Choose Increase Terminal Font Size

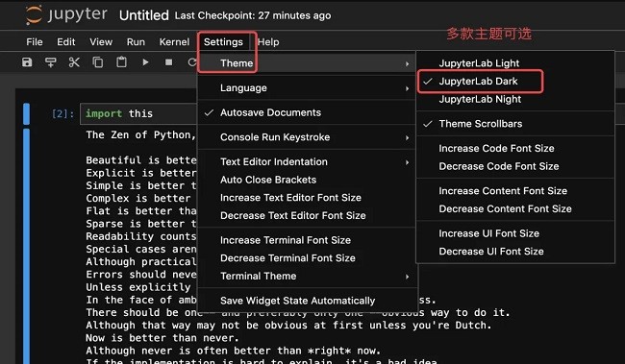click(x=307, y=240)
